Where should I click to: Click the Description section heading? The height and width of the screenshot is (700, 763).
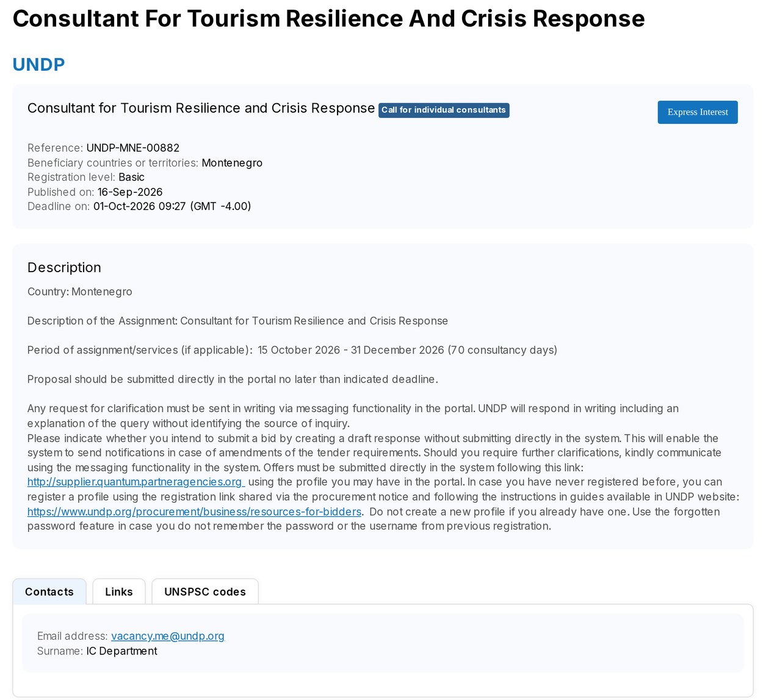pyautogui.click(x=64, y=267)
